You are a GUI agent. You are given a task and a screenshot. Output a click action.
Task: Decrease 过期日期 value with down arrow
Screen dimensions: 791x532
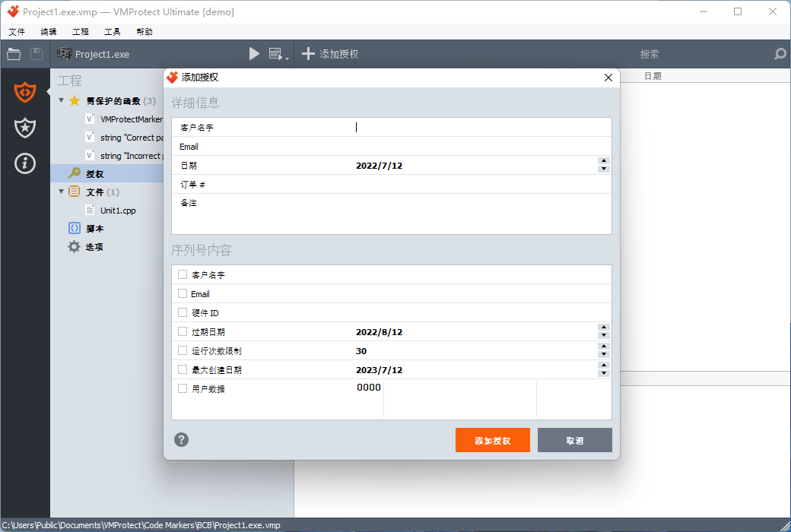[604, 335]
